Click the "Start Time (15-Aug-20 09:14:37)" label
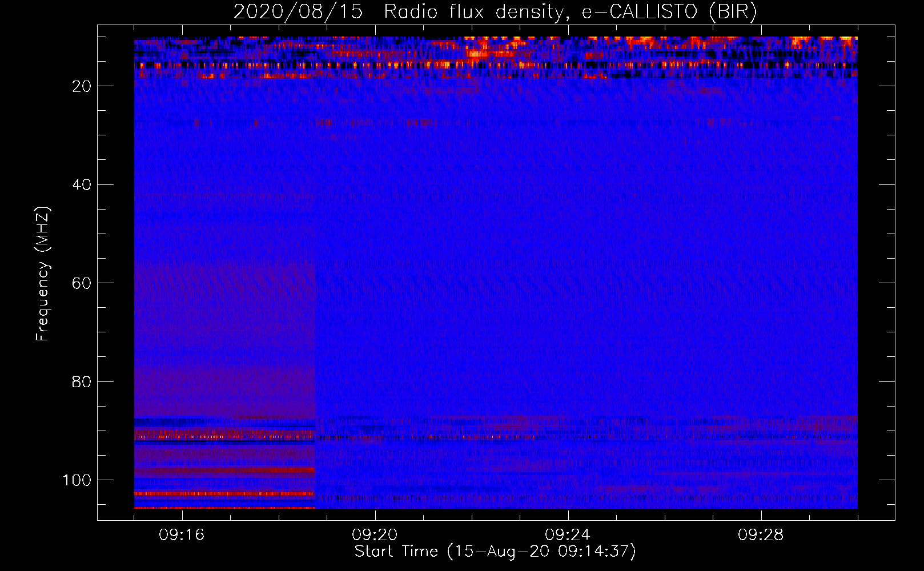Image resolution: width=924 pixels, height=571 pixels. [x=495, y=552]
